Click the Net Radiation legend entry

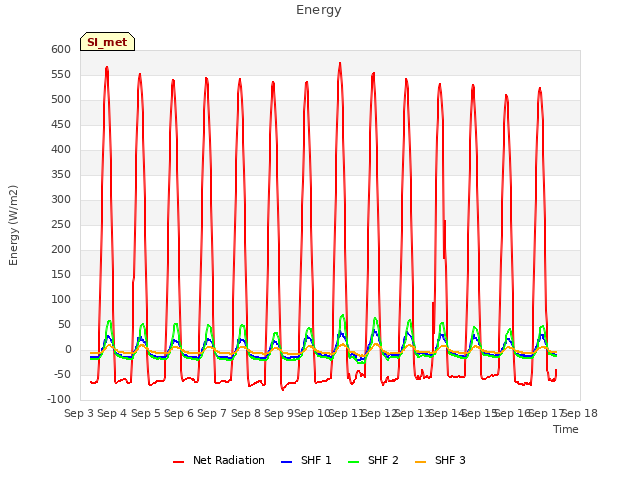218,460
